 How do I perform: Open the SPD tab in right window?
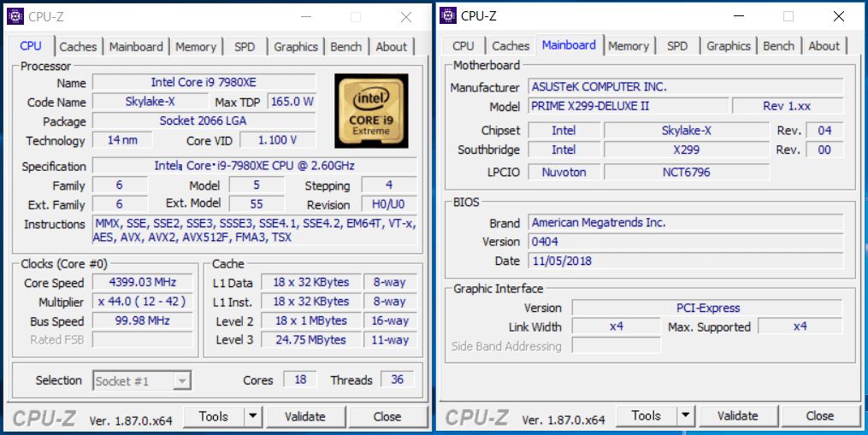(x=677, y=46)
